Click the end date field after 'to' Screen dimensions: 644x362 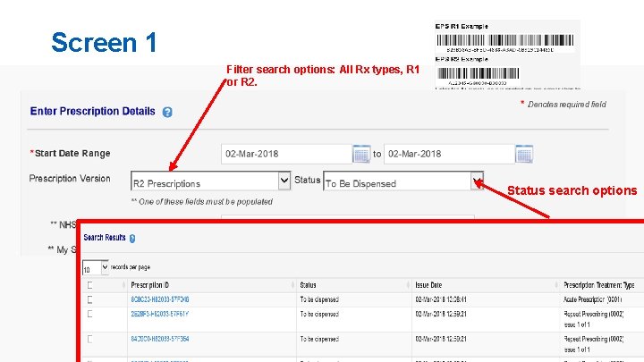[449, 154]
